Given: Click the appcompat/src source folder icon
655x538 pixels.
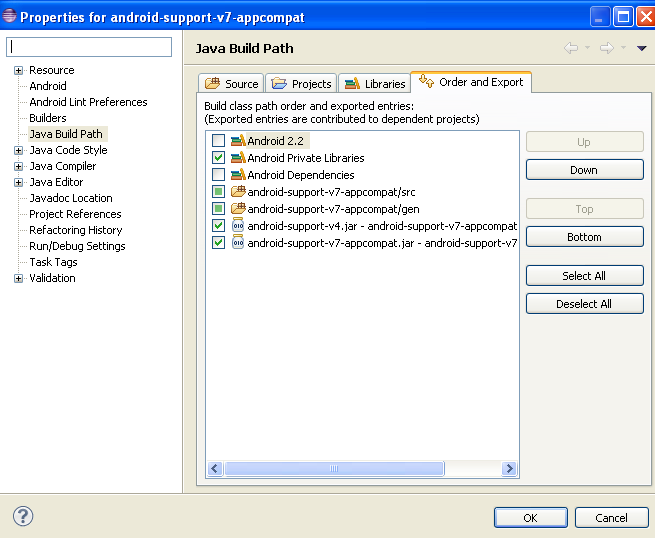Looking at the screenshot, I should [238, 192].
